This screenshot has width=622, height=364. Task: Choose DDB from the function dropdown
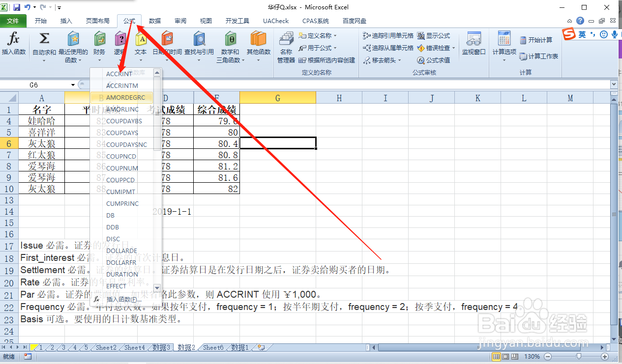pyautogui.click(x=122, y=227)
